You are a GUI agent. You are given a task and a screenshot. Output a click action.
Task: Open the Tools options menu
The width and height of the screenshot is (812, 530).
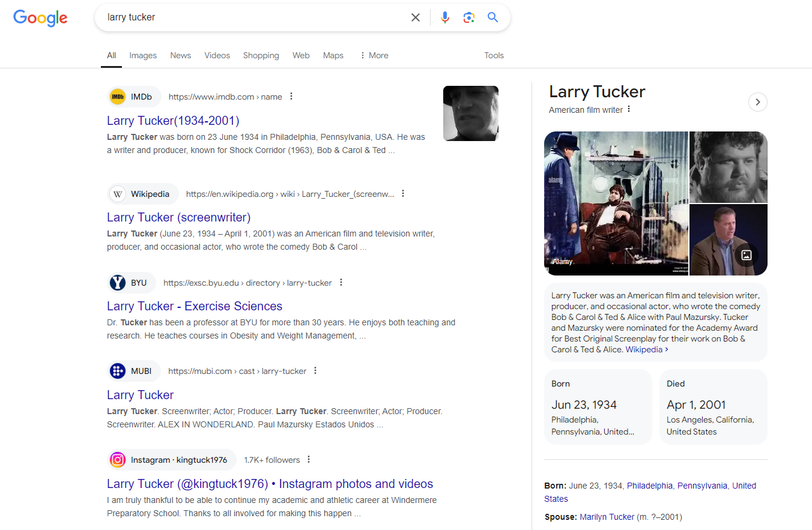[x=494, y=55]
